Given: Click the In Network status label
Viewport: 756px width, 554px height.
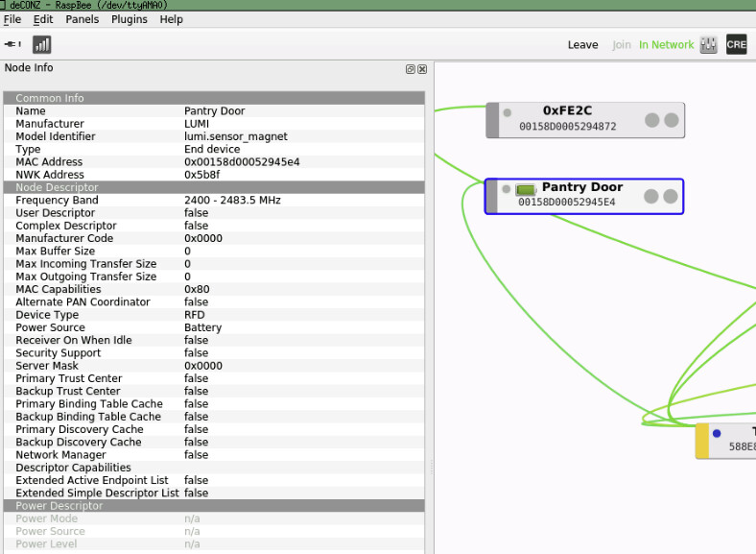Looking at the screenshot, I should [667, 45].
